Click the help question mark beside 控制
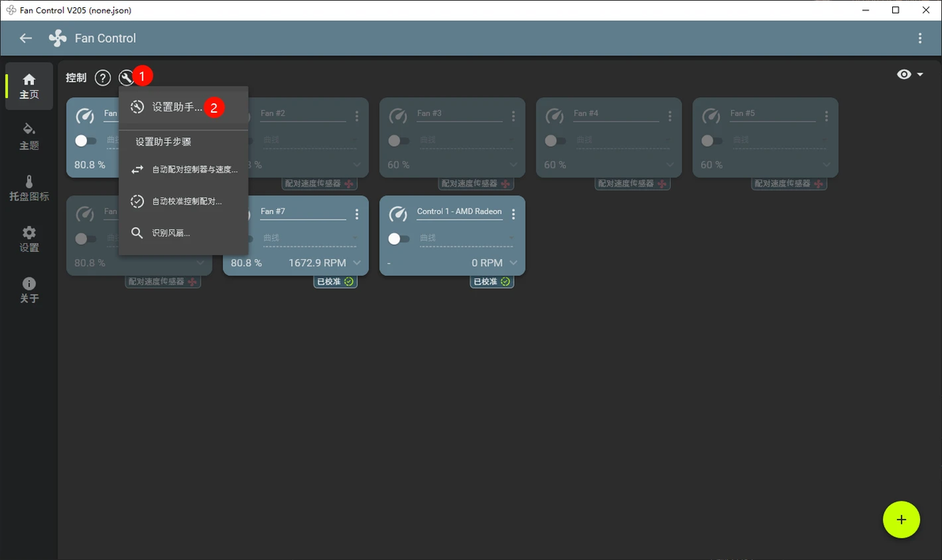The image size is (942, 560). (x=103, y=77)
